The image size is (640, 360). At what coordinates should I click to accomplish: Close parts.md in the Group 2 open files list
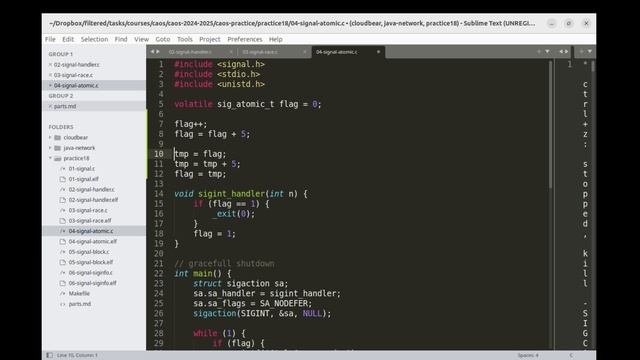tap(50, 106)
